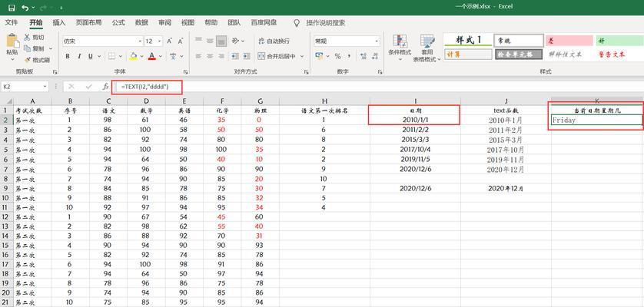The image size is (644, 307).
Task: Click the phonetic guide 文 icon
Action: (173, 56)
